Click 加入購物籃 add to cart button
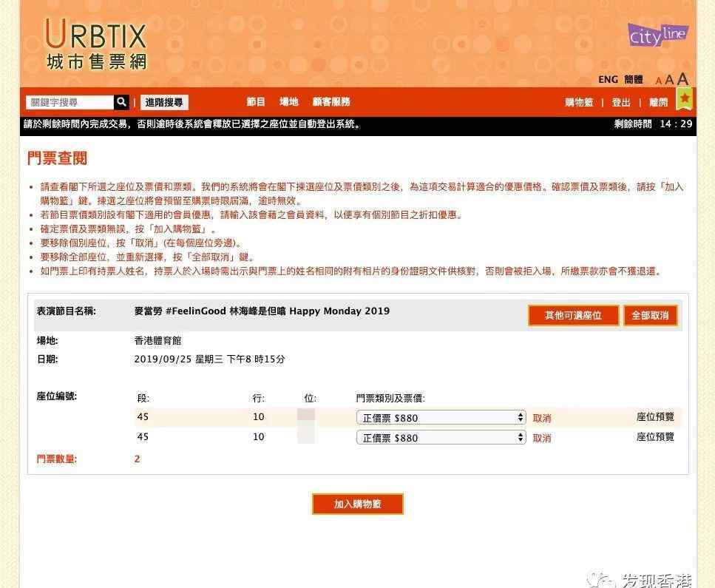This screenshot has width=715, height=588. coord(358,504)
